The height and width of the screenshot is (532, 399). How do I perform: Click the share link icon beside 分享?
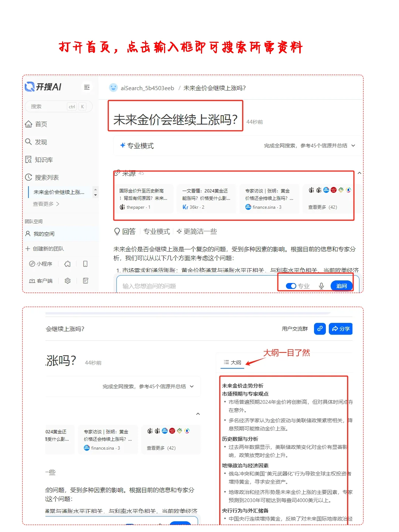(320, 328)
